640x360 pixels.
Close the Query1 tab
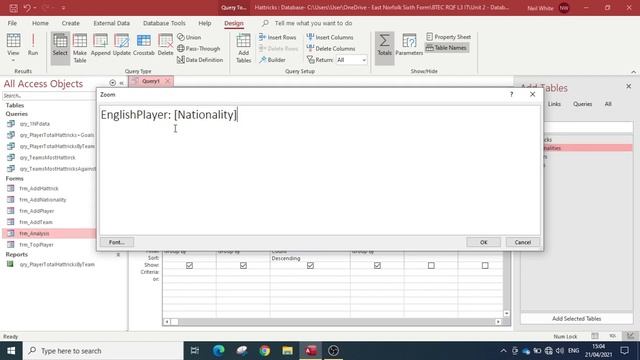pyautogui.click(x=167, y=81)
